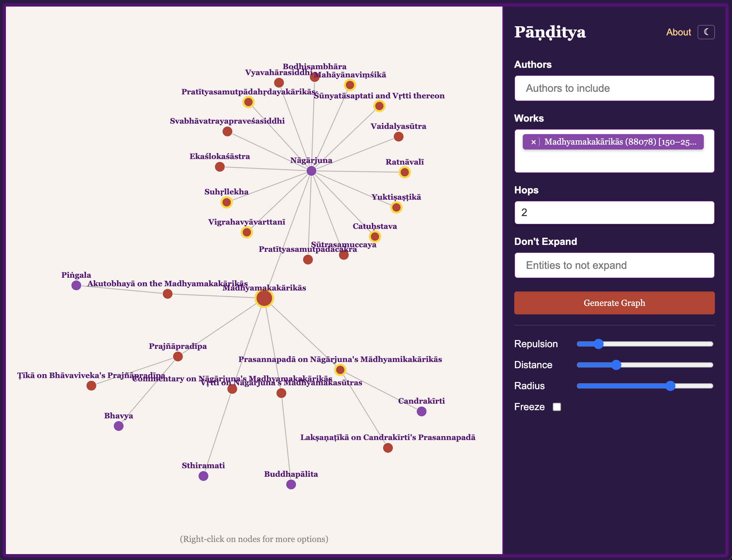
Task: Click the Ratnāvalī work node
Action: click(x=405, y=172)
